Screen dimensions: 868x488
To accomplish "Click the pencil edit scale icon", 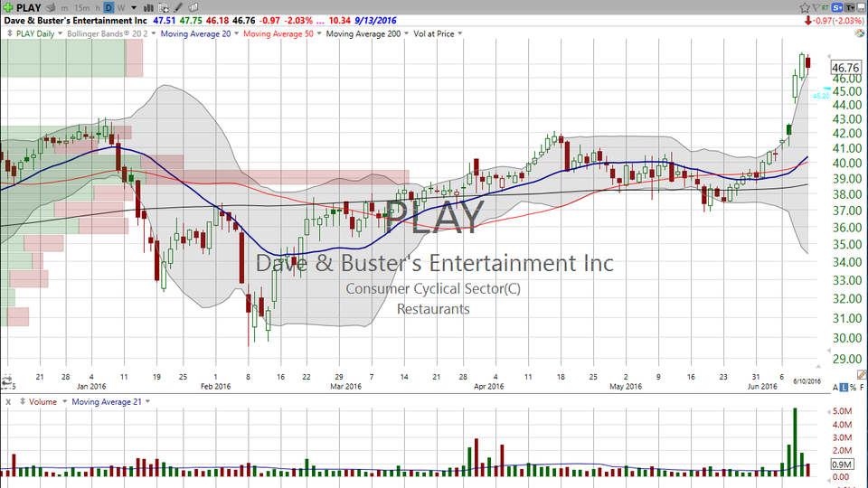I will (x=862, y=375).
